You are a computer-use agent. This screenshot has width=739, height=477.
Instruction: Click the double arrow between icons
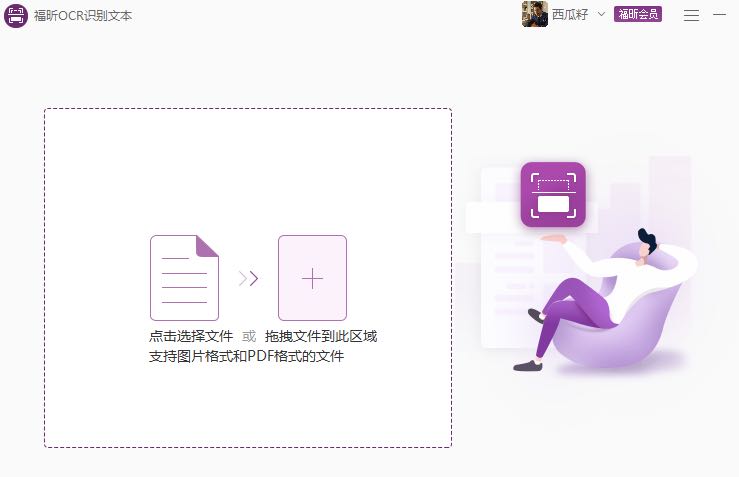click(x=248, y=279)
